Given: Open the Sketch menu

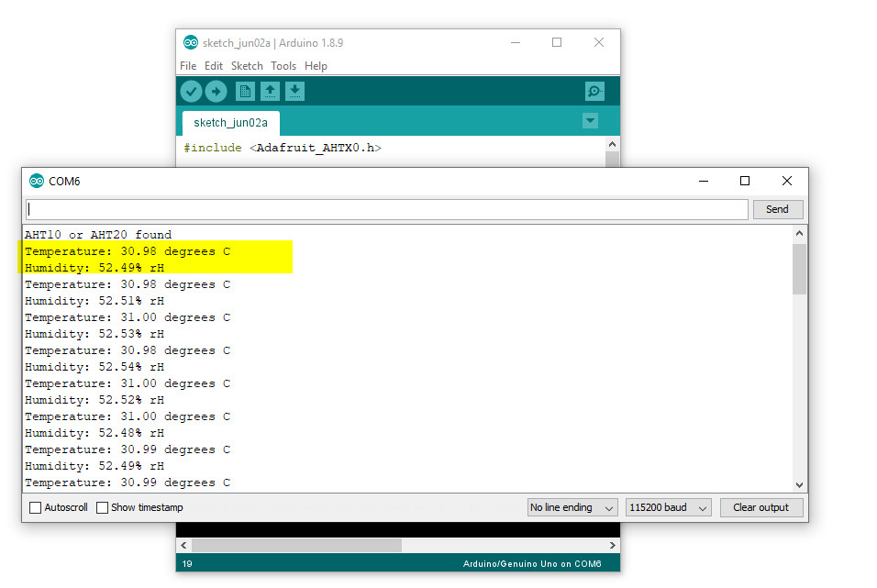Looking at the screenshot, I should (247, 66).
